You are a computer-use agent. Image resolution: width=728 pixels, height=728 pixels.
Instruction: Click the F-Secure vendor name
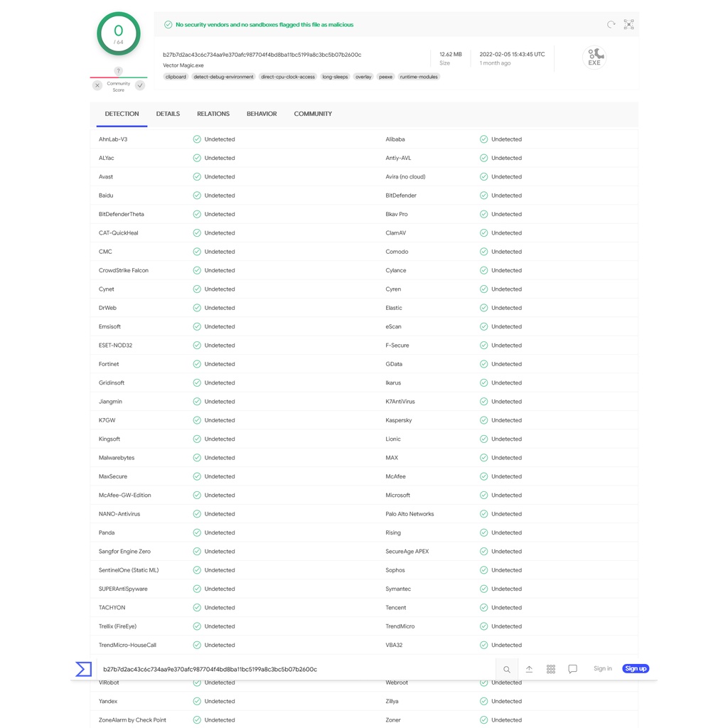tap(397, 346)
